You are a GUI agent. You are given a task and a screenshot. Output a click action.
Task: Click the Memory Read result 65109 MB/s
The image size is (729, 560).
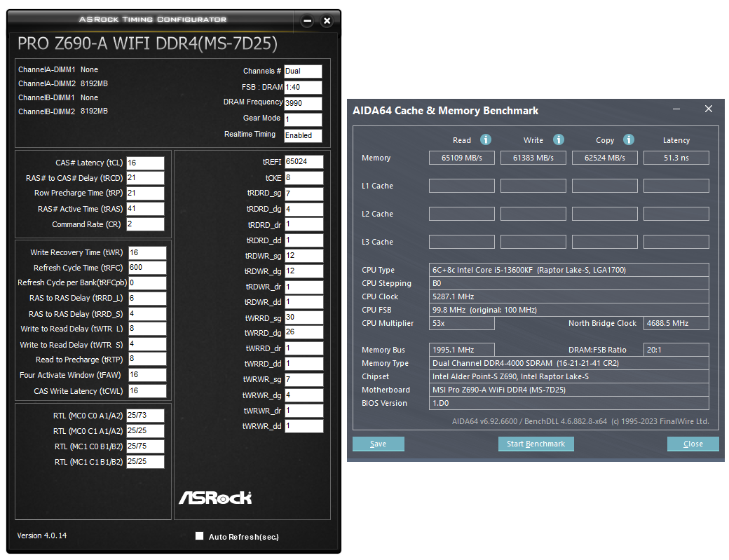tap(462, 158)
